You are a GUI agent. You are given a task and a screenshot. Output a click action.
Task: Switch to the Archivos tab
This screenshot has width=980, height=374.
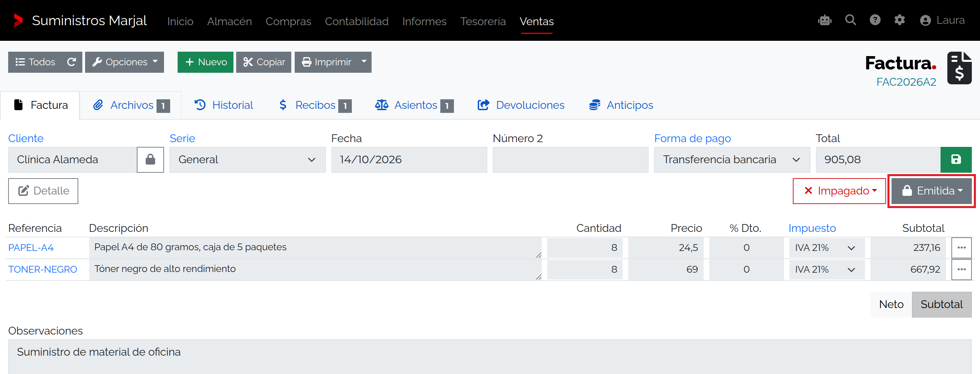(x=131, y=105)
